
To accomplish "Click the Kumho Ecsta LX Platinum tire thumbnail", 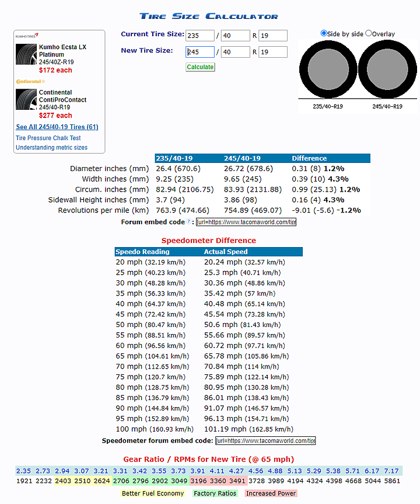I will [26, 54].
